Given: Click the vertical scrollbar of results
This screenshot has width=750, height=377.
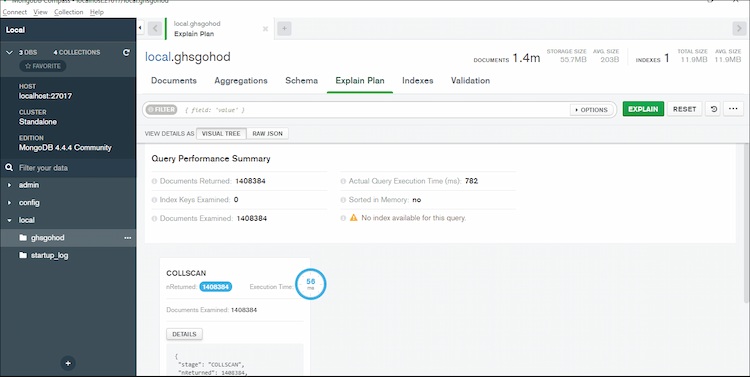Looking at the screenshot, I should tap(747, 222).
